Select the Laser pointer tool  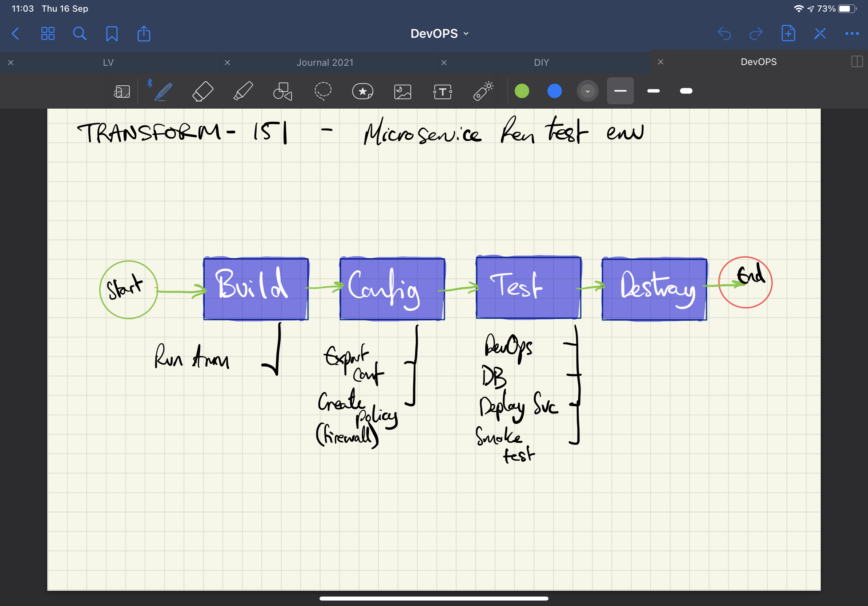(x=483, y=91)
